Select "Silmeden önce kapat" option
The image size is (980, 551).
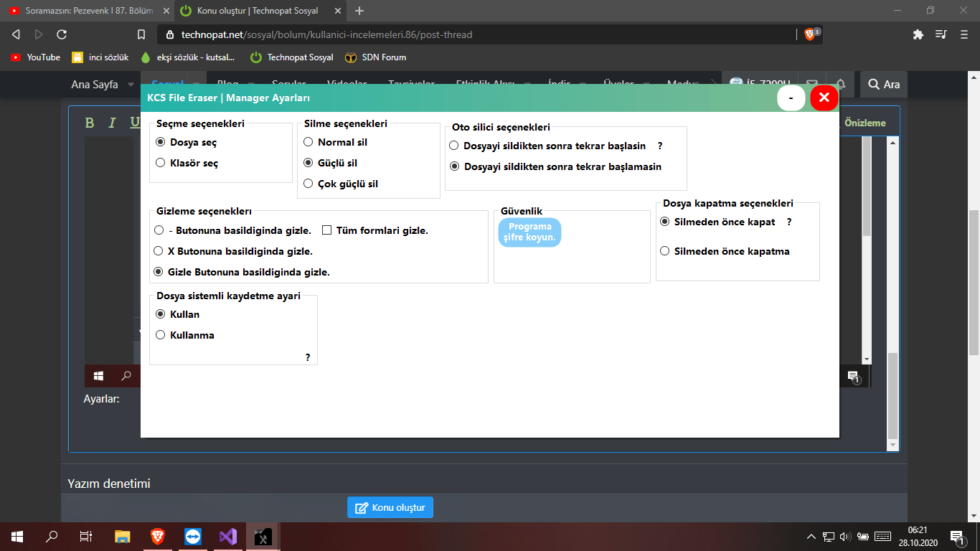pos(717,222)
